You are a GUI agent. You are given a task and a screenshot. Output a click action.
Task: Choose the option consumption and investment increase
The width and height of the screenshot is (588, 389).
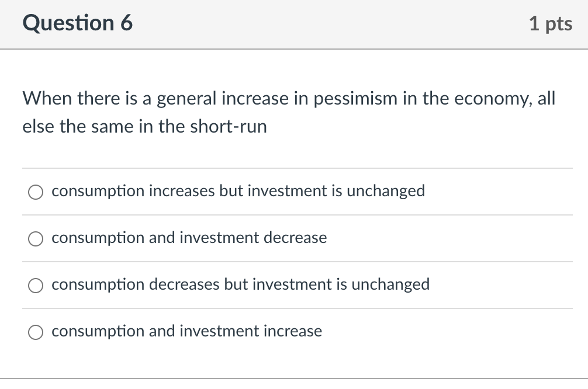point(36,332)
